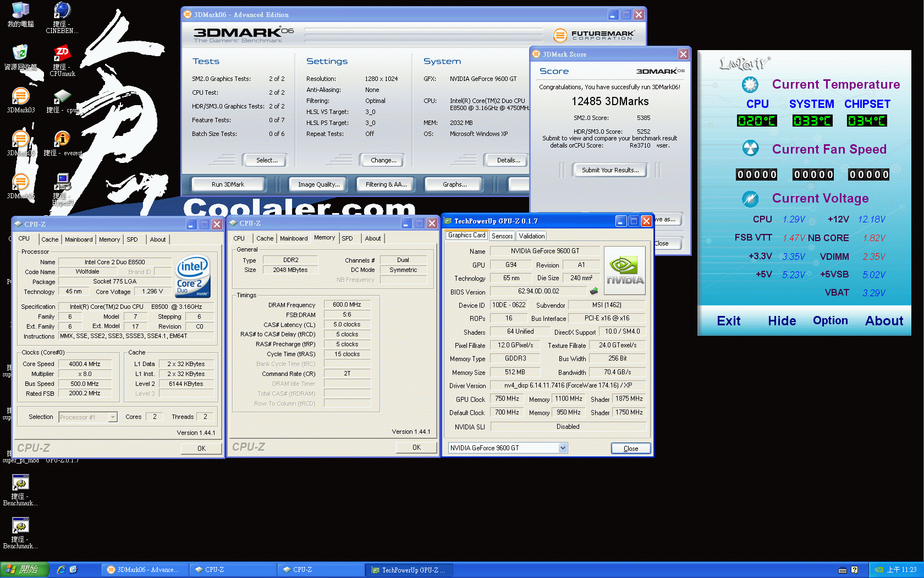Click the Futuremark Corporation logo

click(593, 35)
